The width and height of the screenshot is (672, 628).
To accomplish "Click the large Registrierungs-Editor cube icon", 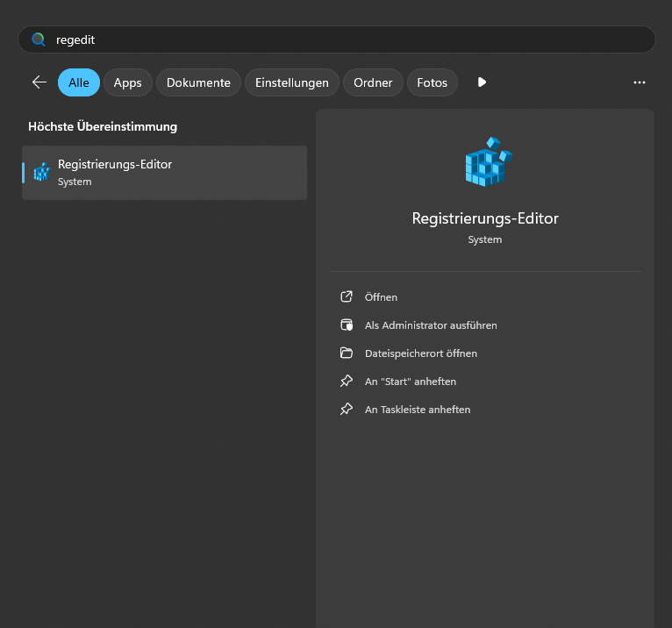I will (489, 162).
